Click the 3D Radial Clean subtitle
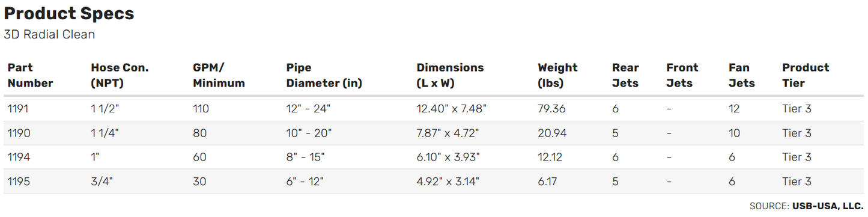 coord(49,34)
